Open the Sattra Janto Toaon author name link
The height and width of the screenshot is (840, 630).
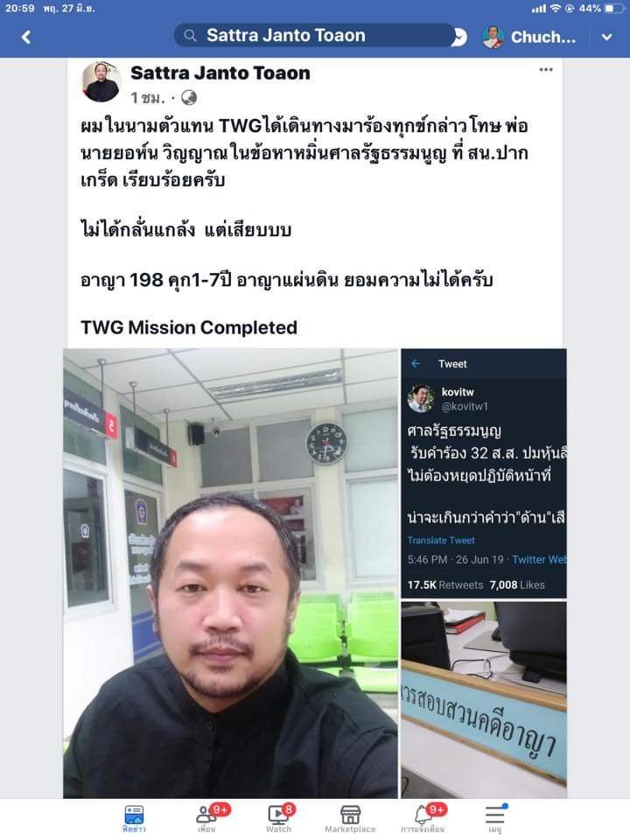pyautogui.click(x=220, y=73)
